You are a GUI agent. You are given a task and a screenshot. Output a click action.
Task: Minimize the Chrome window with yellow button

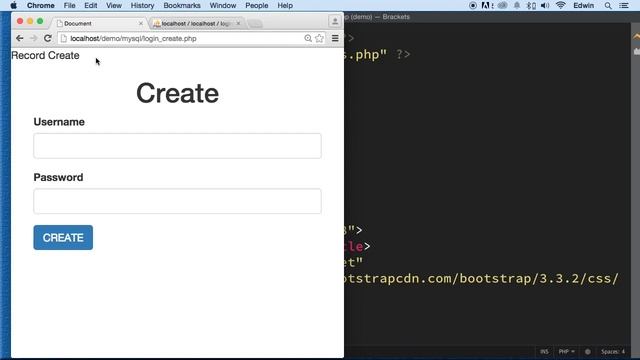(30, 21)
